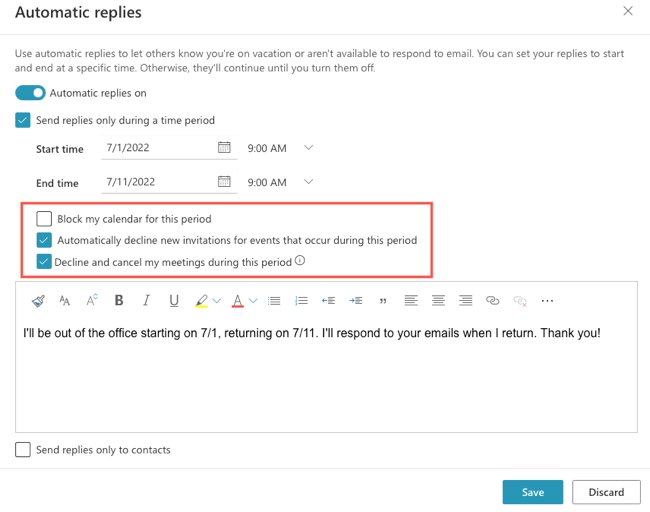Enable Send replies only to contacts
The width and height of the screenshot is (650, 512).
tap(23, 450)
